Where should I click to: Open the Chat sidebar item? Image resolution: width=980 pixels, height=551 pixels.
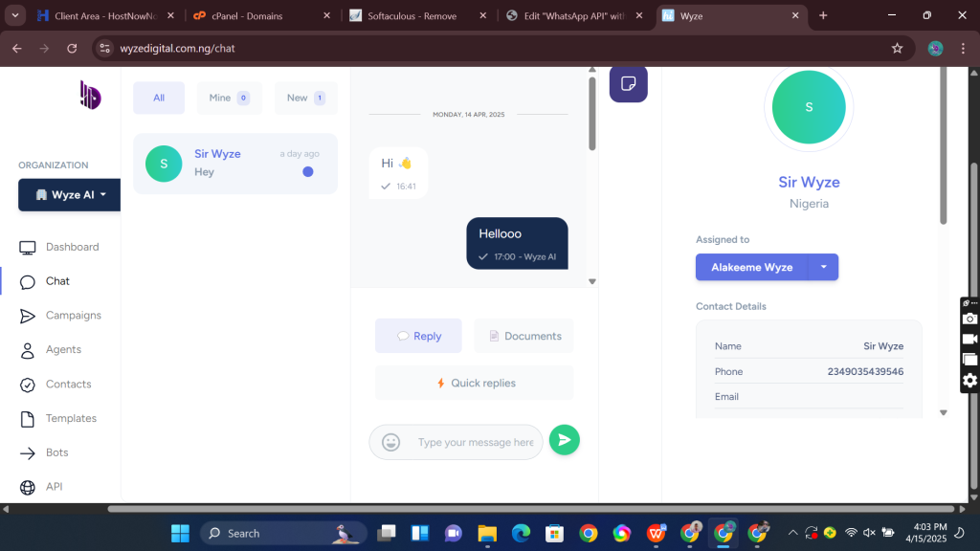[45, 281]
